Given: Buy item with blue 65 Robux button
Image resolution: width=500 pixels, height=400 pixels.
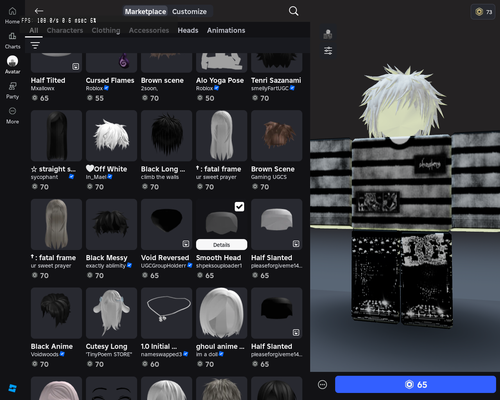Looking at the screenshot, I should [x=415, y=385].
